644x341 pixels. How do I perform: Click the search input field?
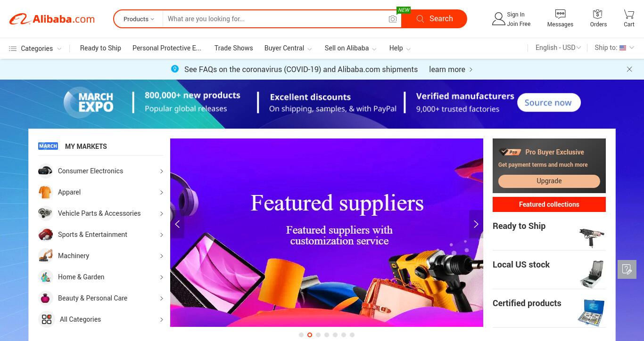click(276, 19)
